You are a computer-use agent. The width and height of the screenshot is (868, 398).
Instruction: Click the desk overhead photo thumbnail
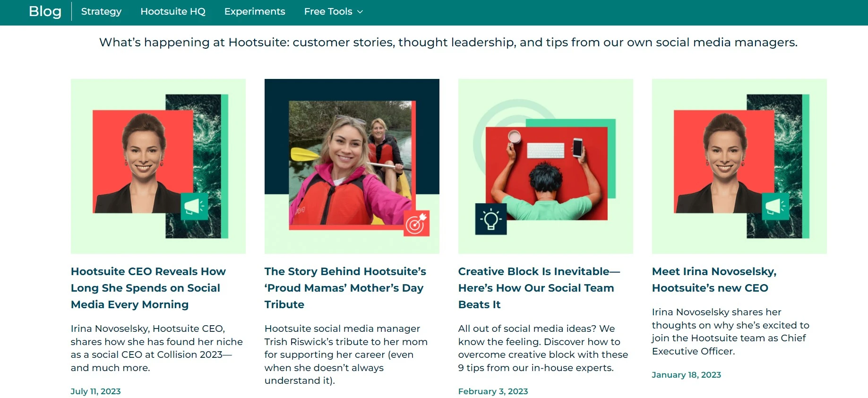[x=546, y=166]
